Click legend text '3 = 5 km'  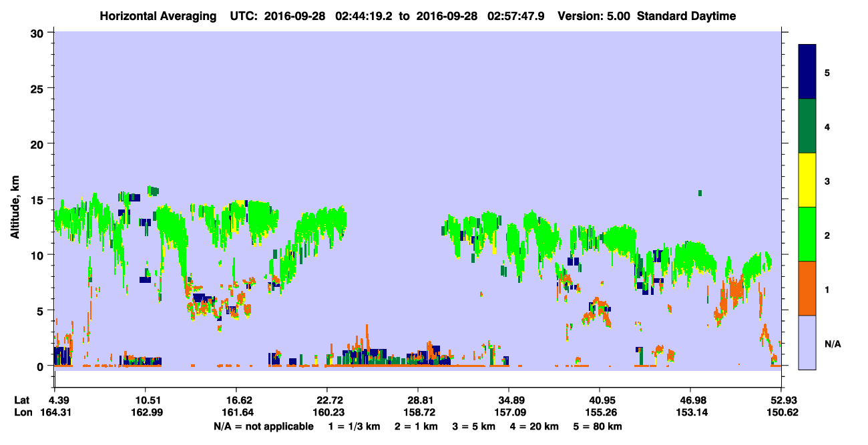(474, 426)
